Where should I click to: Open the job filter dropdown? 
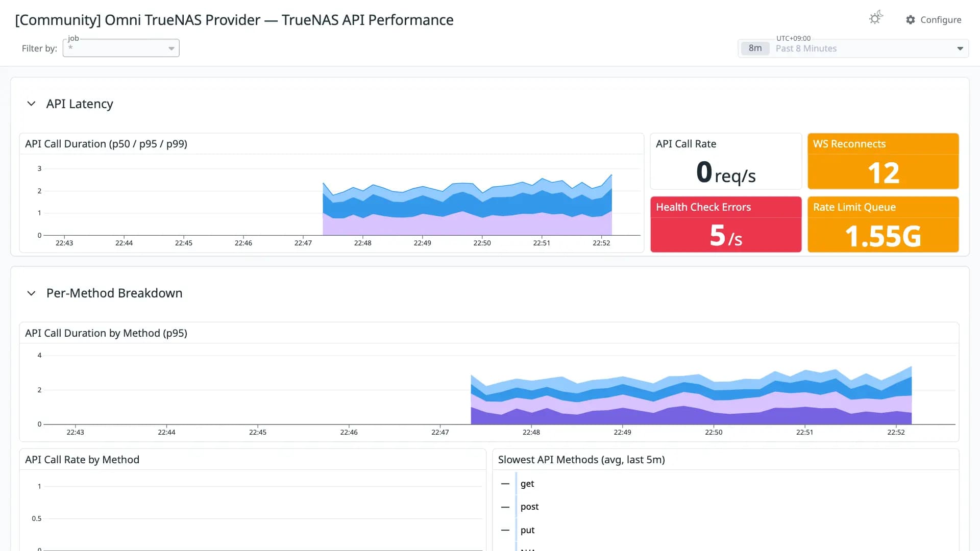[121, 48]
